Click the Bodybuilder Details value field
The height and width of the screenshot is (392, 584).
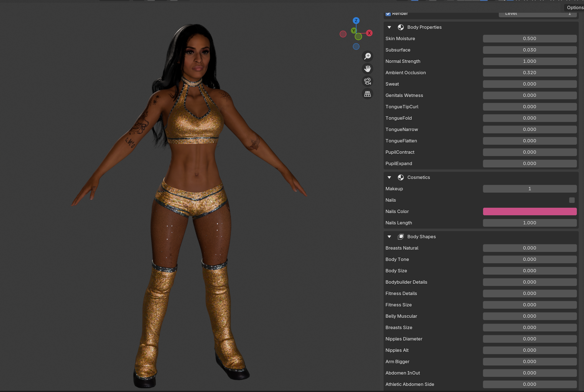[x=530, y=282]
